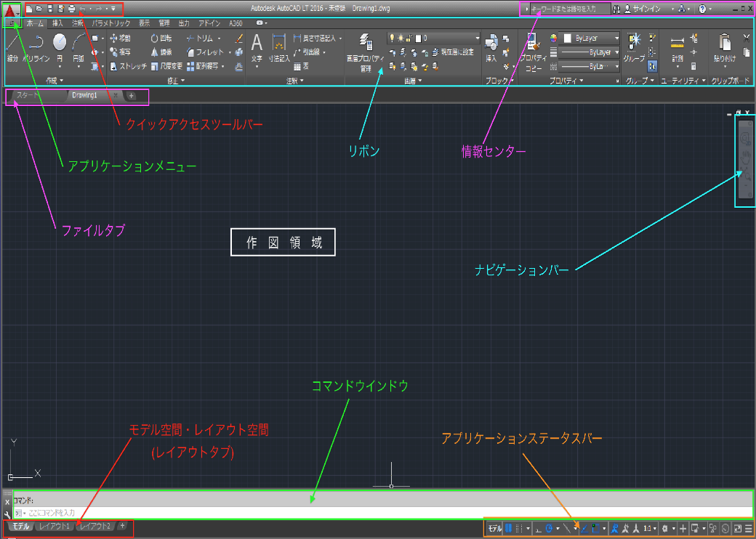Viewport: 756px width, 539px height.
Task: Click the Info Center keyword search field
Action: [571, 9]
